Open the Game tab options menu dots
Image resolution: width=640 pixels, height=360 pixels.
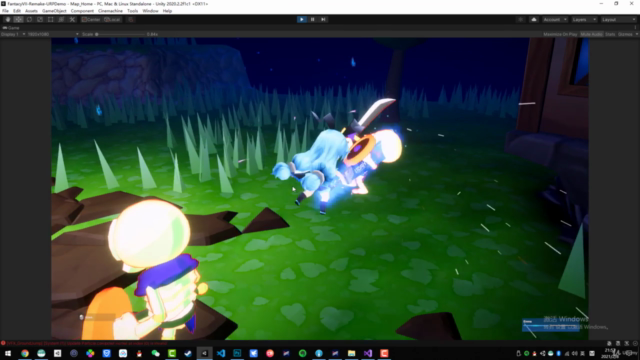click(636, 28)
